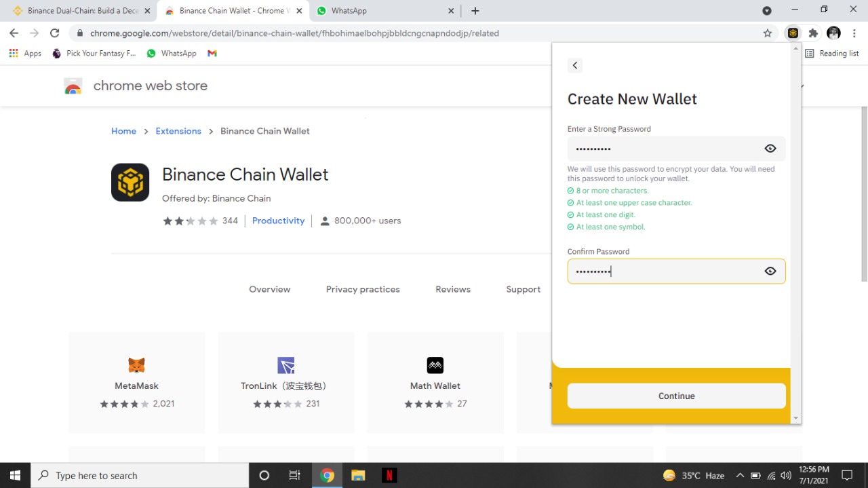The image size is (868, 488).
Task: Reload the current page
Action: 55,33
